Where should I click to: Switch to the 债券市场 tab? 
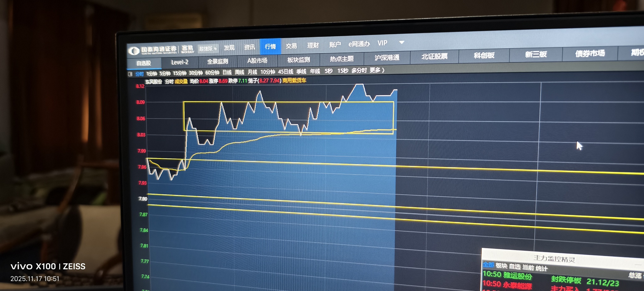(590, 53)
